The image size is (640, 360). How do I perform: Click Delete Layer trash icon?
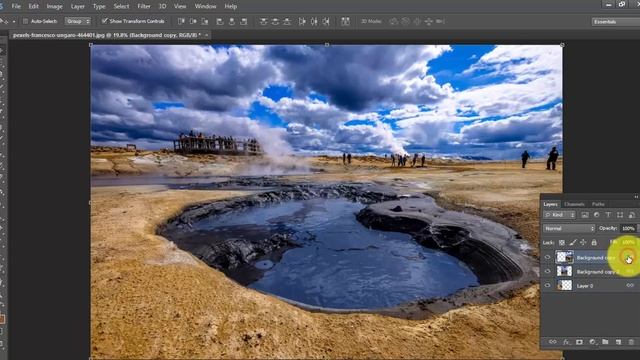click(631, 342)
